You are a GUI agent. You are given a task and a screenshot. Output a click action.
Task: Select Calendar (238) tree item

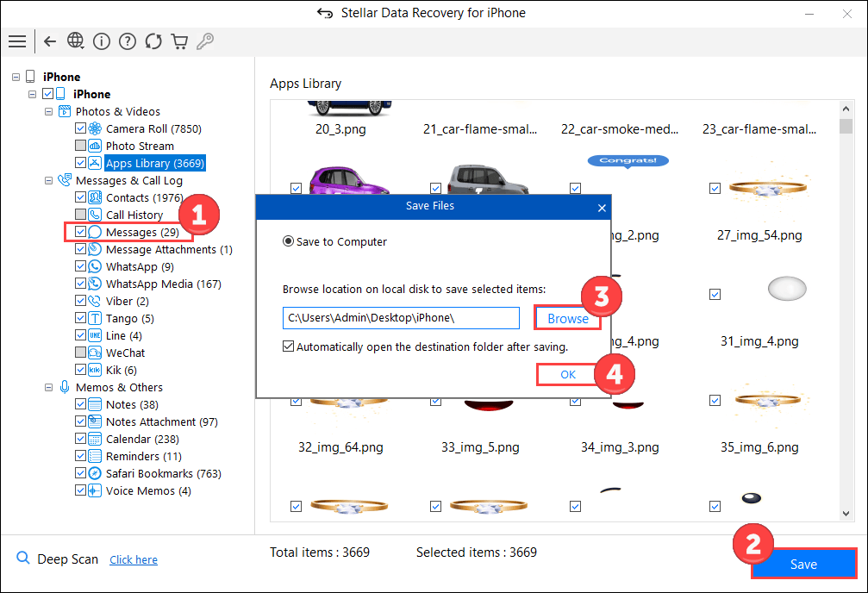tap(142, 439)
